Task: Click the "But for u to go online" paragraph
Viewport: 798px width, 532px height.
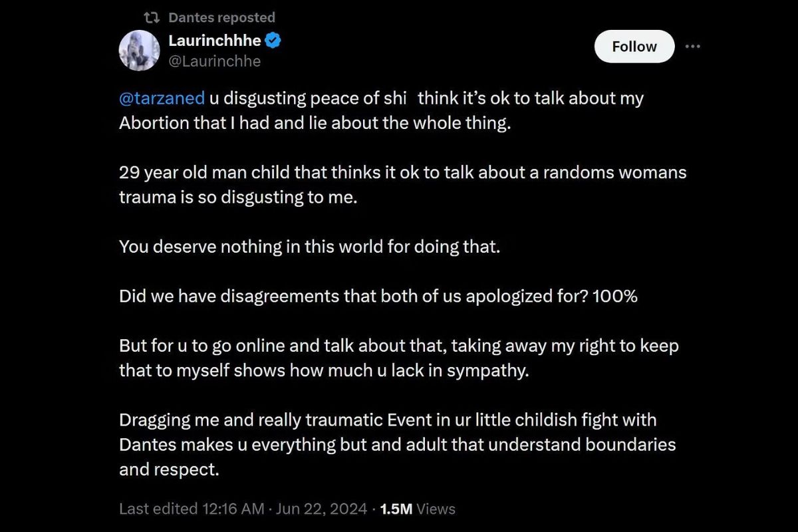Action: [399, 358]
